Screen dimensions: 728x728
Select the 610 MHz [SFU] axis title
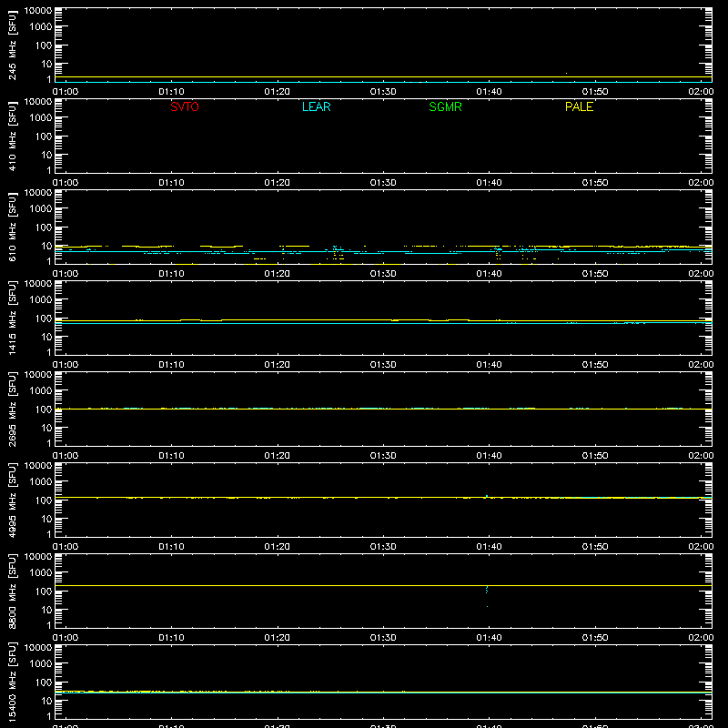click(12, 227)
